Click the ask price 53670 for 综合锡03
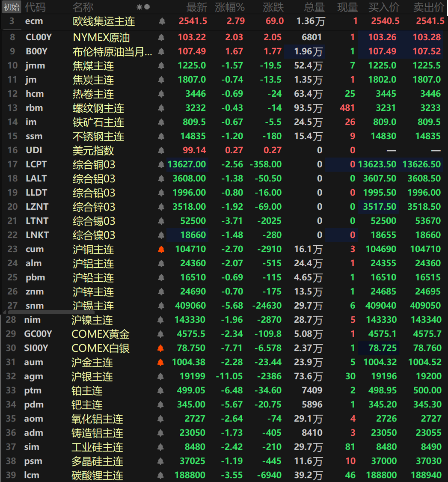This screenshot has width=448, height=482. (428, 221)
